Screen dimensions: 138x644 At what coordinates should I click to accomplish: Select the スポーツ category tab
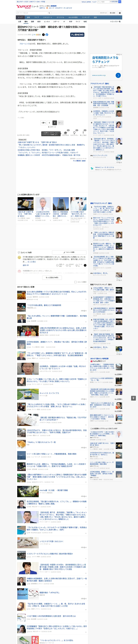pos(56,21)
